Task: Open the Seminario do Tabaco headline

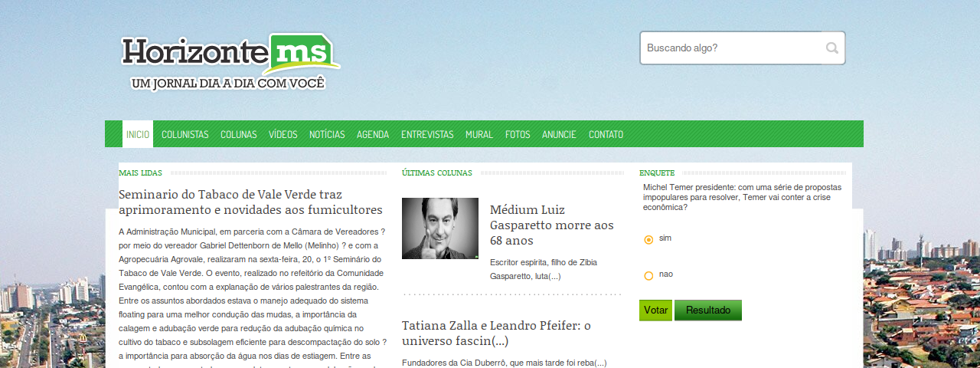Action: coord(250,202)
